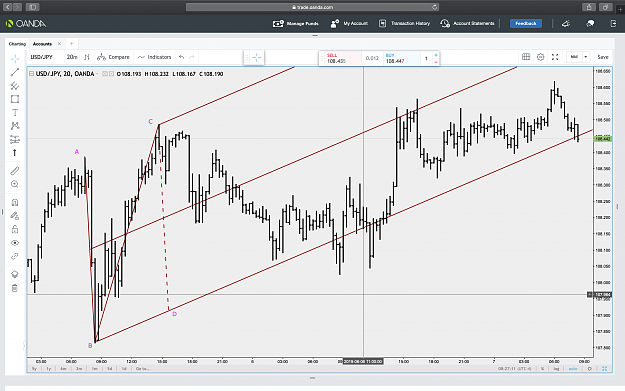The width and height of the screenshot is (625, 391).
Task: Add a new tab with plus button
Action: click(72, 44)
